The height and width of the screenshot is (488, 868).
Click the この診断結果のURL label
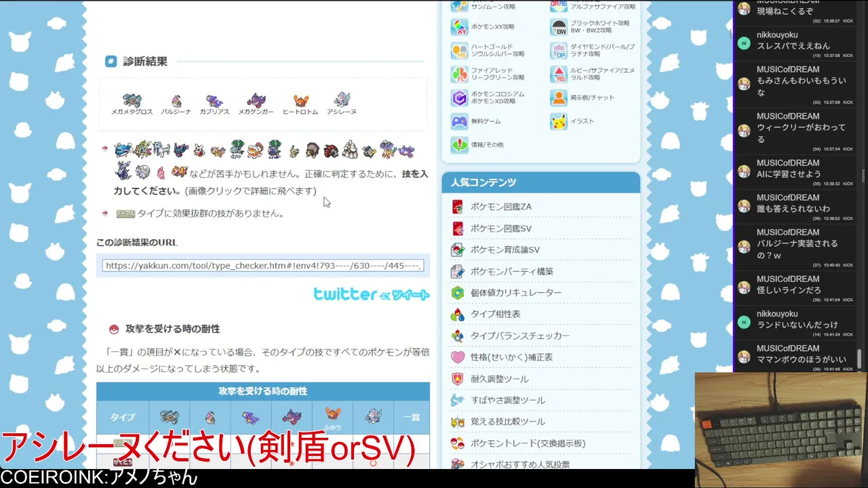click(x=137, y=243)
